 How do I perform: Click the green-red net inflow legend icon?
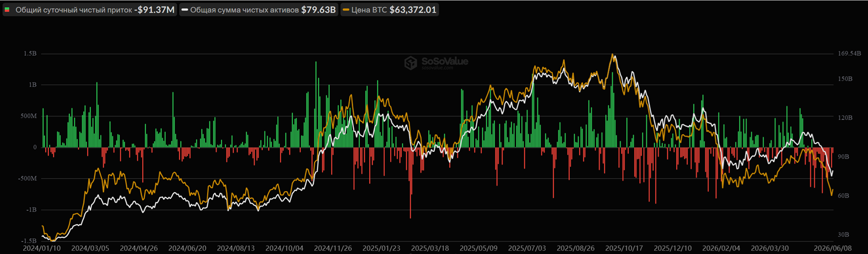[7, 10]
